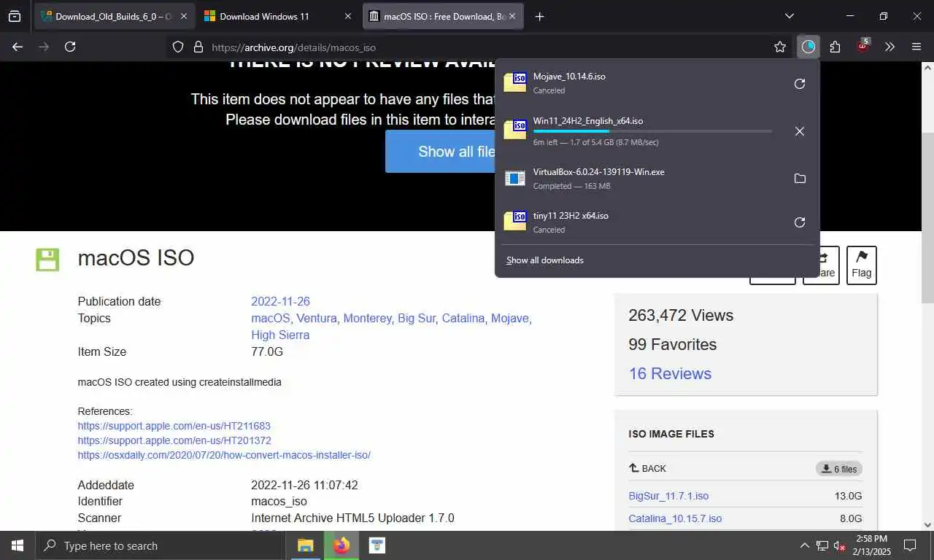934x560 pixels.
Task: Open the Mojave topic link
Action: point(510,318)
